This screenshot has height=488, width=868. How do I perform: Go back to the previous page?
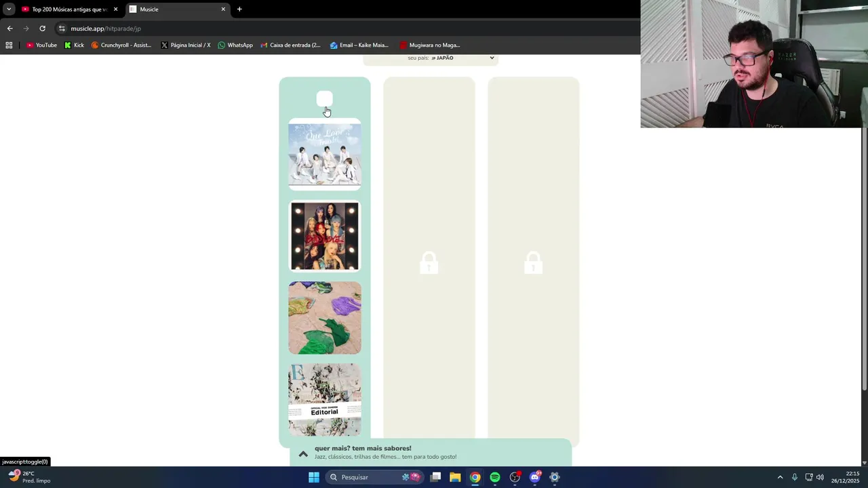(x=9, y=28)
